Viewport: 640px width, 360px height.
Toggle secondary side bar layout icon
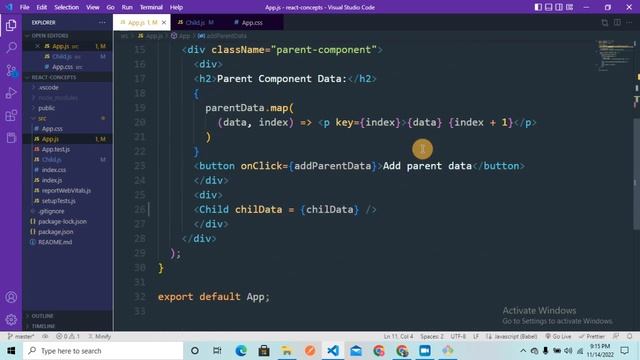[559, 7]
